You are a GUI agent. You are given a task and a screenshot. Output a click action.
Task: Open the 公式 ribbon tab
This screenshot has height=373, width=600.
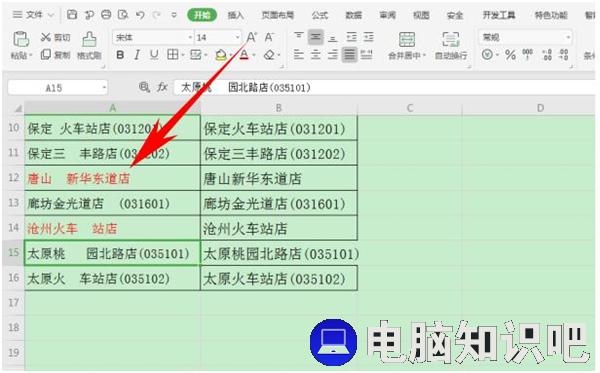320,15
